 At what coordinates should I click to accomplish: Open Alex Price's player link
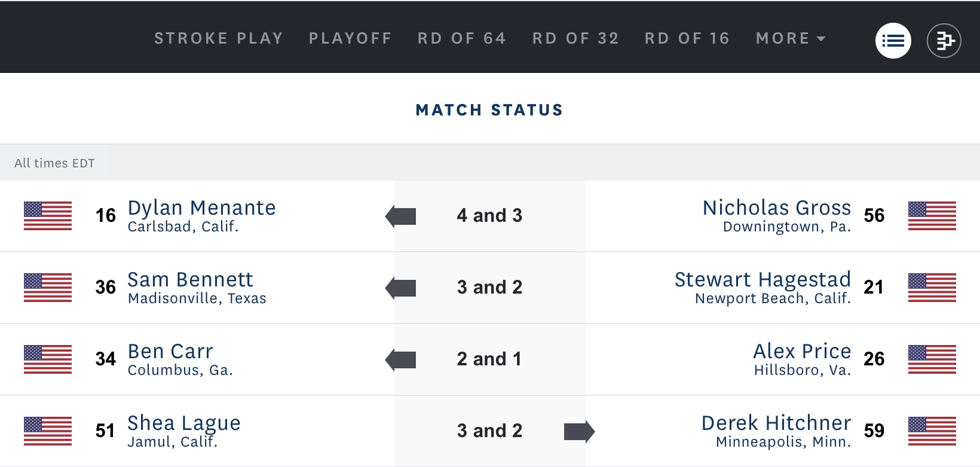(x=802, y=352)
